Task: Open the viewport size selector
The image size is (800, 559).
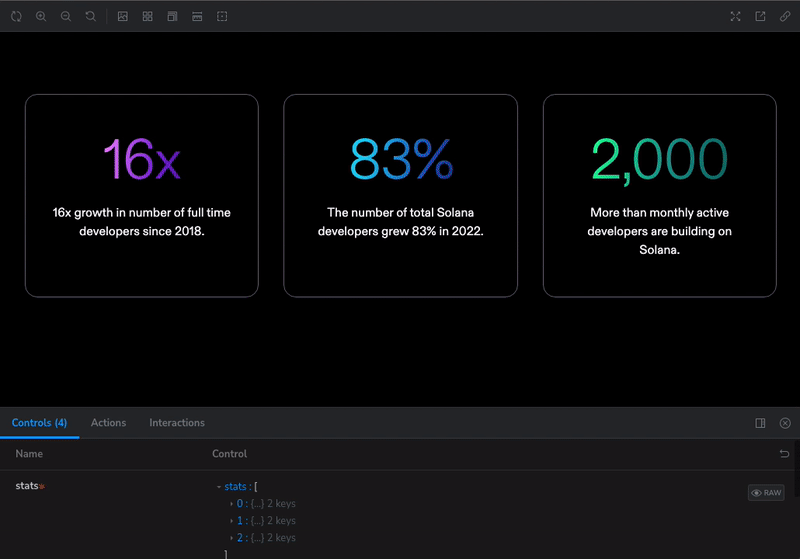Action: point(172,16)
